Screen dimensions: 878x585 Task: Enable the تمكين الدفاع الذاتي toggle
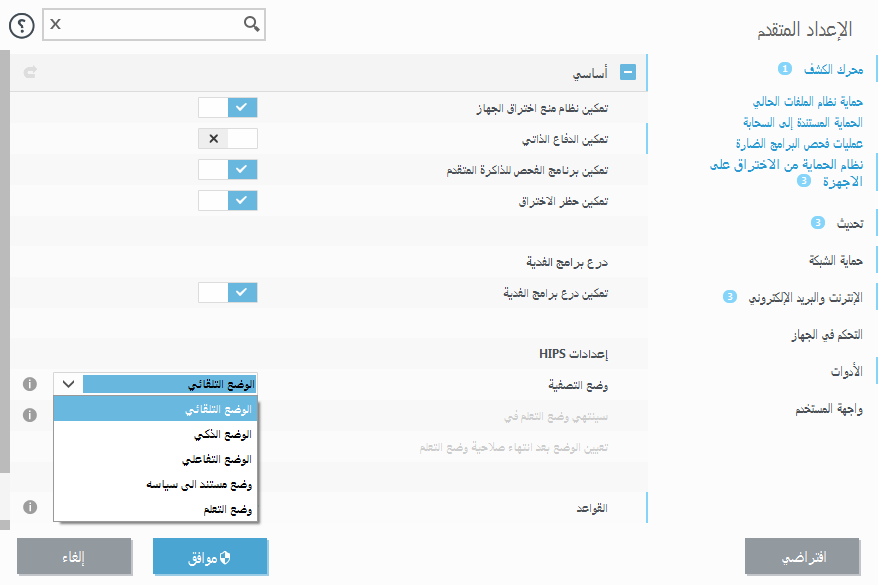(x=229, y=139)
